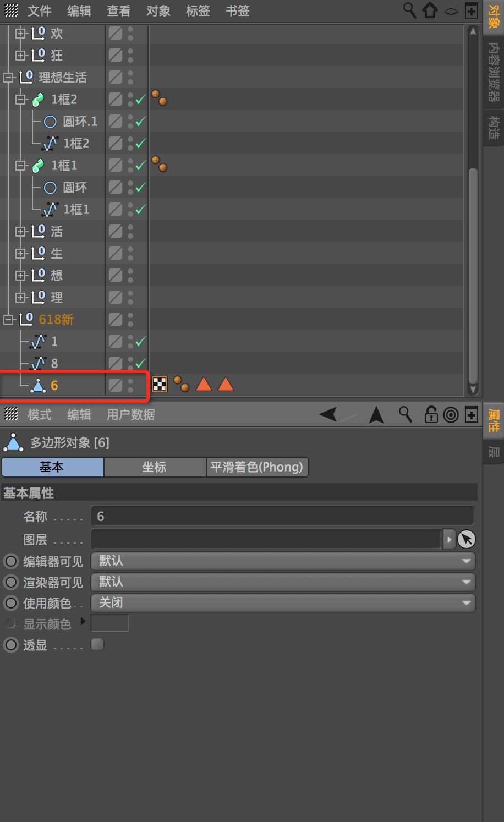504x822 pixels.
Task: Open the 模式 menu in attributes panel
Action: pyautogui.click(x=40, y=415)
